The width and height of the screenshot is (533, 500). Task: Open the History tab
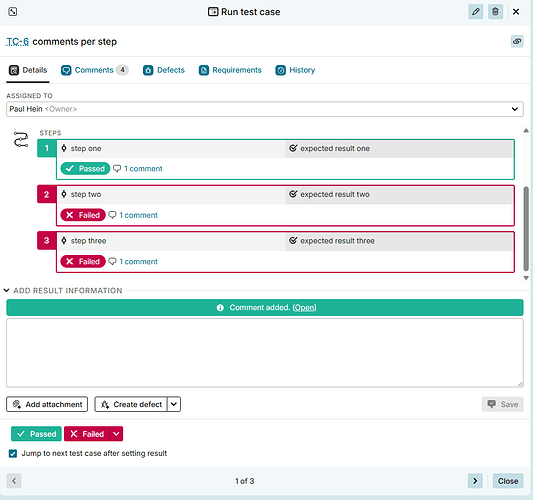295,70
